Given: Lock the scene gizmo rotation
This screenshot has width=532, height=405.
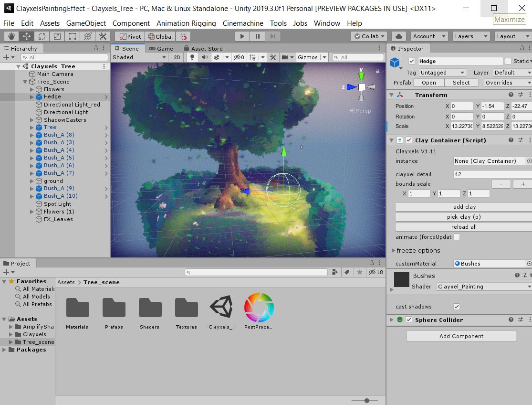Looking at the screenshot, I should click(377, 71).
